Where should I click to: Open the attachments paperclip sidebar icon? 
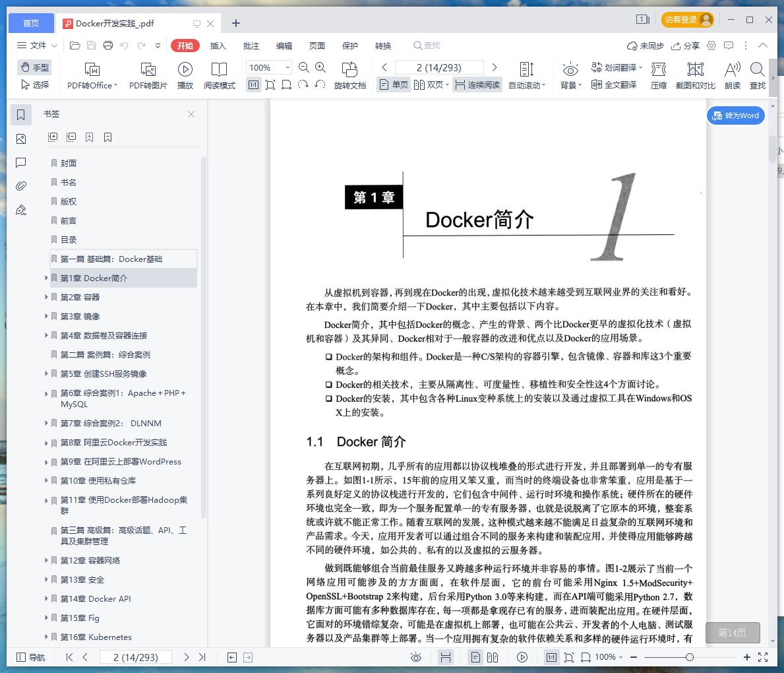click(x=21, y=185)
